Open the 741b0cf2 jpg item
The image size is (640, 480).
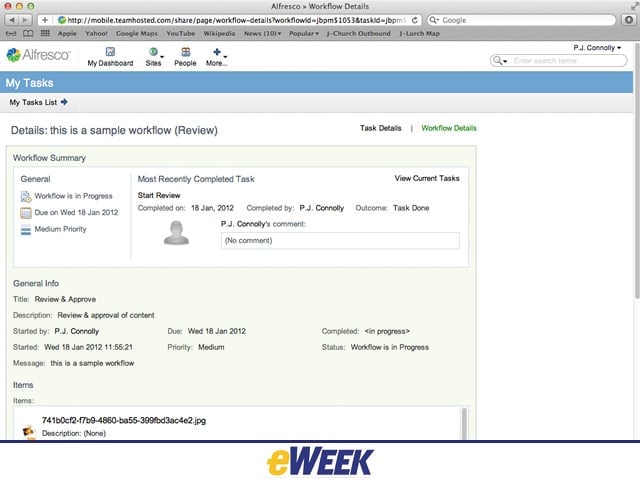click(124, 420)
